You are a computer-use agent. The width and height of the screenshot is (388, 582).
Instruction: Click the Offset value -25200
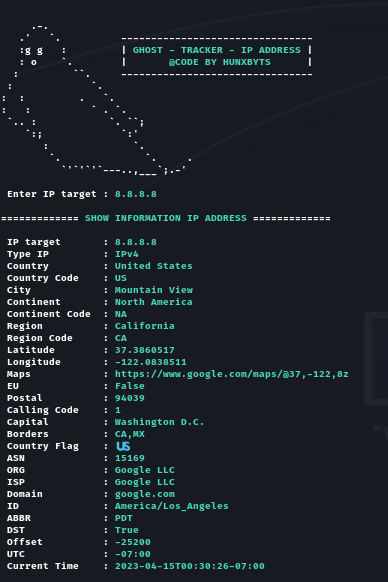point(133,542)
